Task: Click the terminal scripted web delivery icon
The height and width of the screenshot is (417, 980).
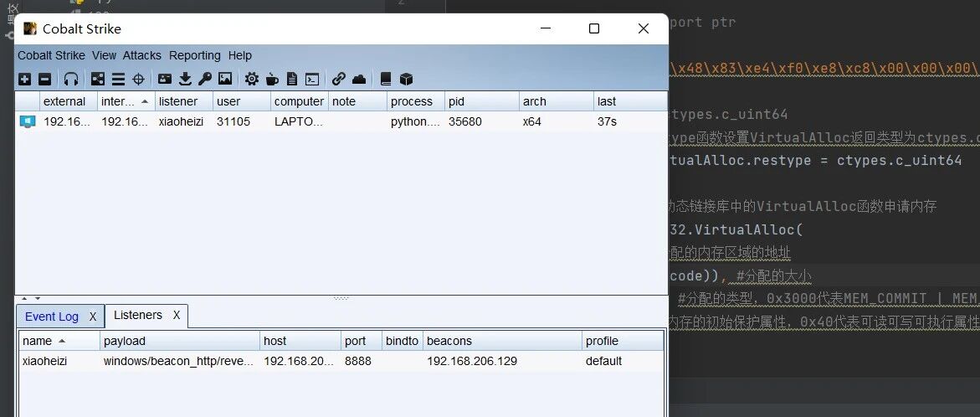Action: [x=312, y=79]
